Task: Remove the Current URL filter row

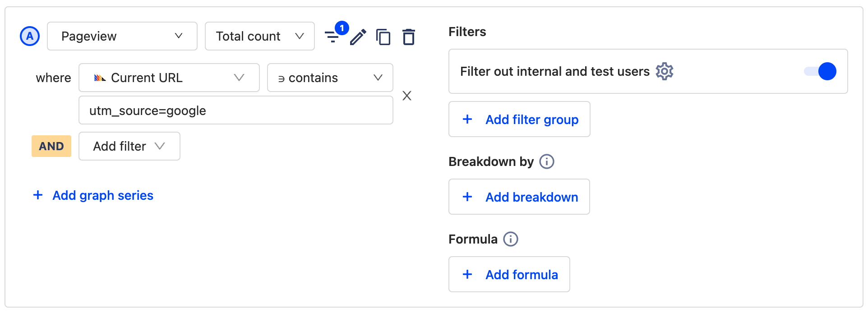Action: 407,96
